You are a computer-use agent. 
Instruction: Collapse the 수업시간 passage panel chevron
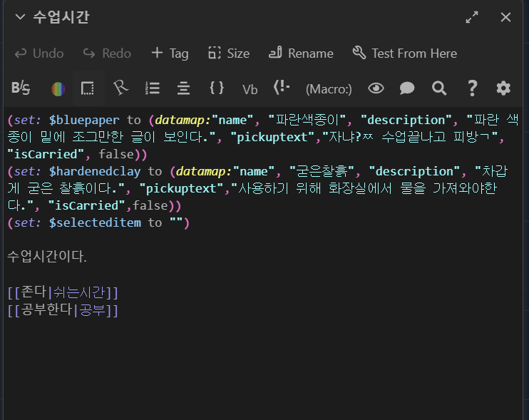[20, 17]
